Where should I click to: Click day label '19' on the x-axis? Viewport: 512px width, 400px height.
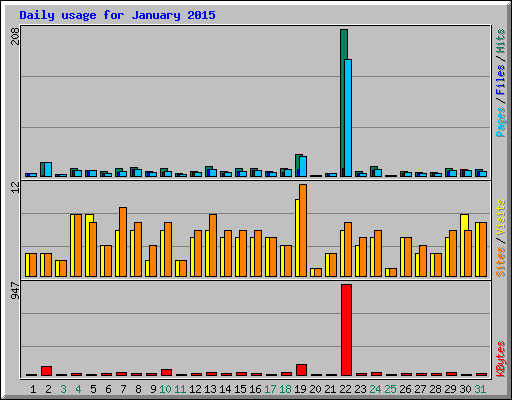pos(300,389)
